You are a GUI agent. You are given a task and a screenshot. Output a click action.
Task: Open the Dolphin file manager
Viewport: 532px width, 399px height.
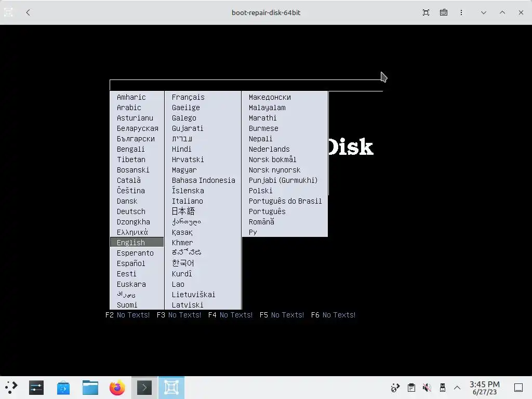(90, 388)
